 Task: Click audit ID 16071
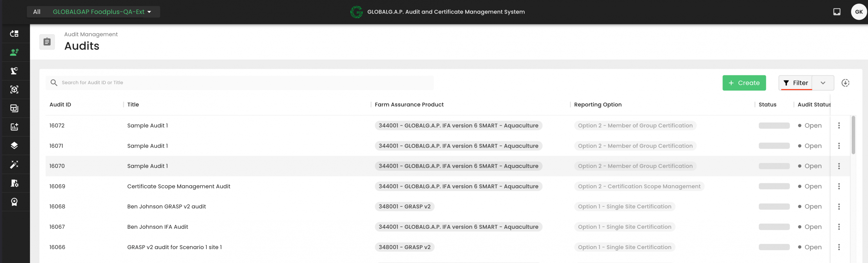[x=56, y=146]
